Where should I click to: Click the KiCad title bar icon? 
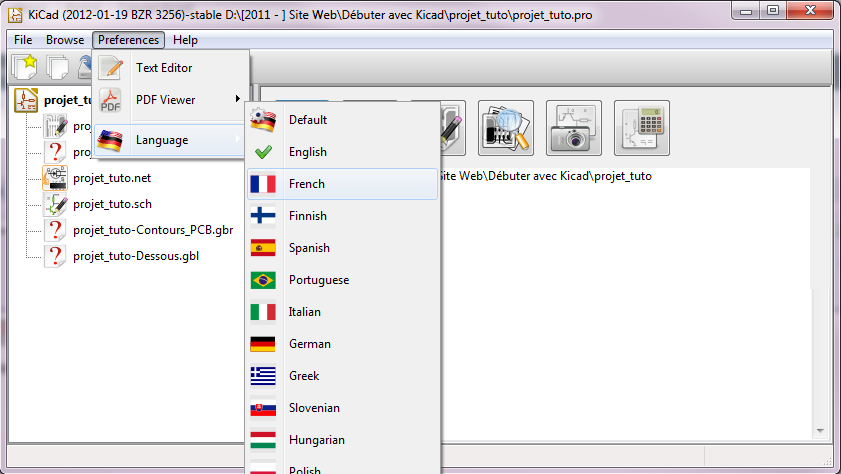tap(15, 14)
